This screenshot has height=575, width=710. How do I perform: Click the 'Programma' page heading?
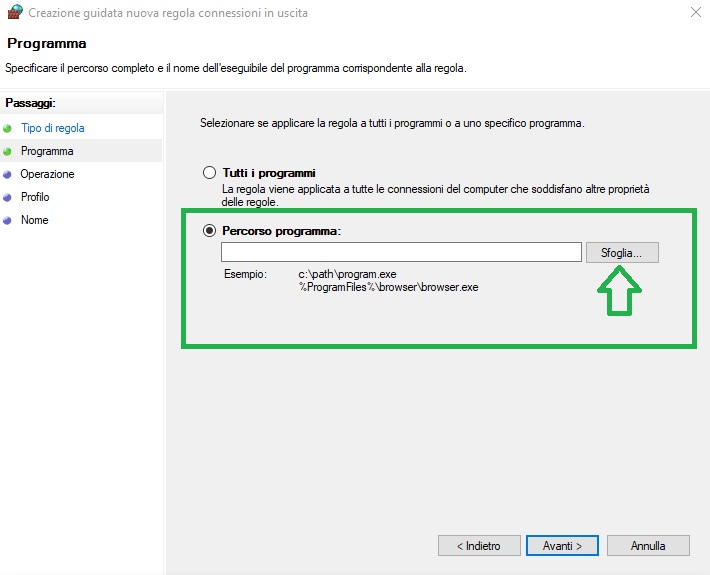click(x=47, y=43)
